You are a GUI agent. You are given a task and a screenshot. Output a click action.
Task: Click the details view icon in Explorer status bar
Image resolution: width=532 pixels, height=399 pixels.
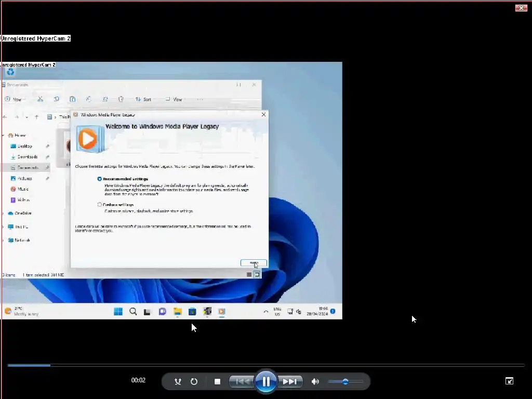pyautogui.click(x=249, y=274)
